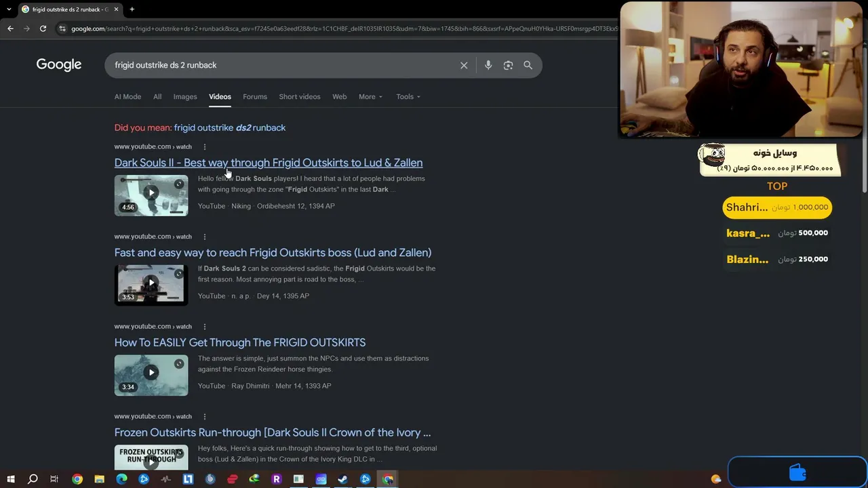Open options for the Niking video result
Viewport: 868px width, 488px height.
coord(204,146)
